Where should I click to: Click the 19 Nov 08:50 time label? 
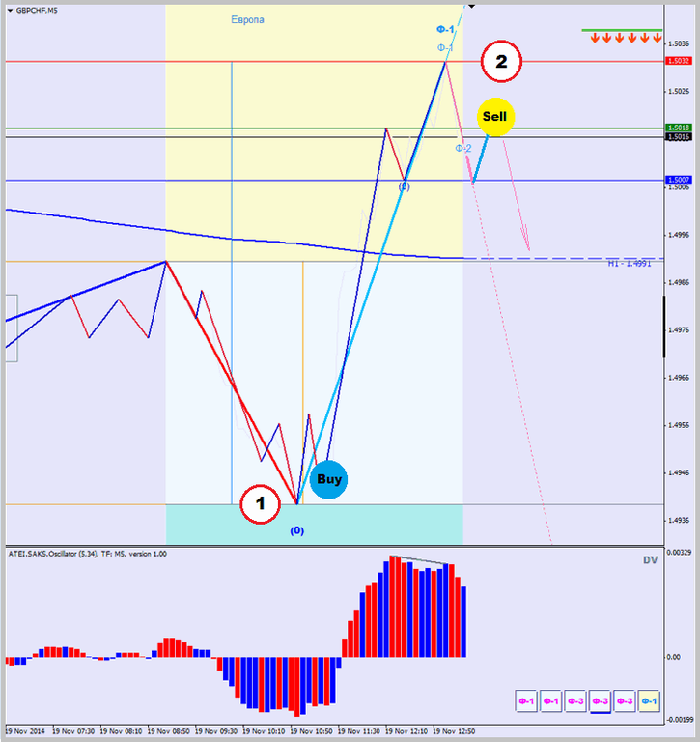pos(168,731)
